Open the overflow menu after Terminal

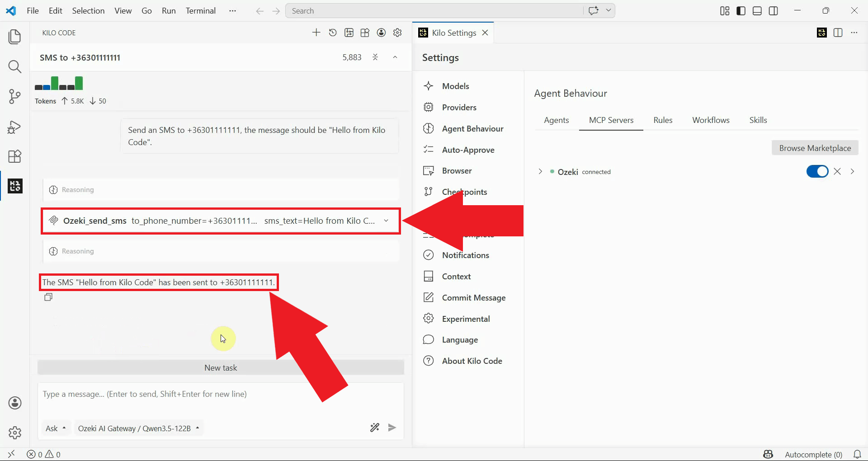pos(232,10)
